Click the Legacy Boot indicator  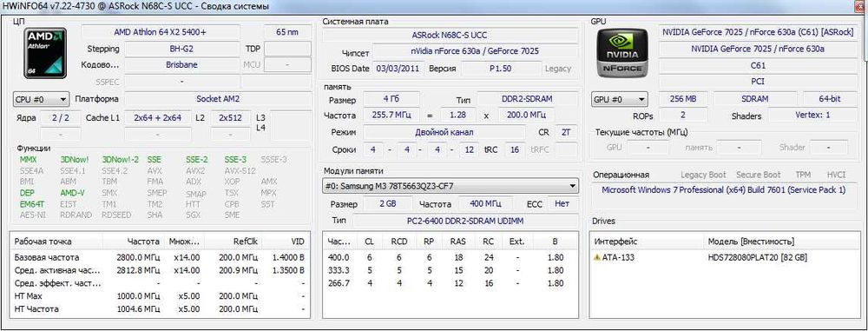(703, 175)
